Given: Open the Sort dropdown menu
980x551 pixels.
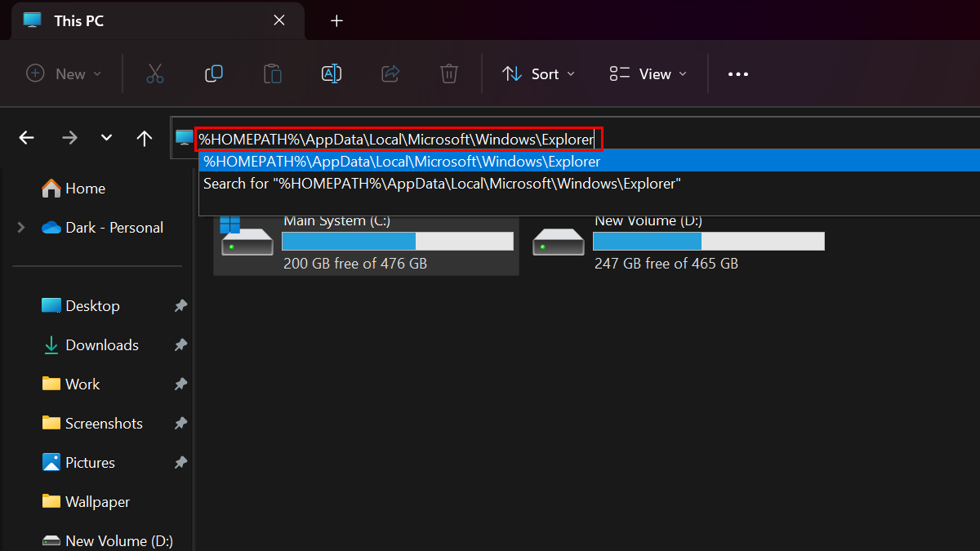Looking at the screenshot, I should click(x=538, y=74).
